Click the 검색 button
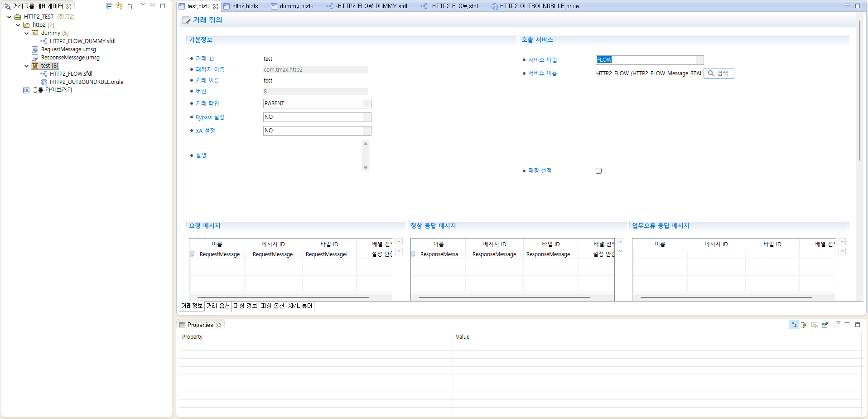This screenshot has height=419, width=868. tap(719, 73)
